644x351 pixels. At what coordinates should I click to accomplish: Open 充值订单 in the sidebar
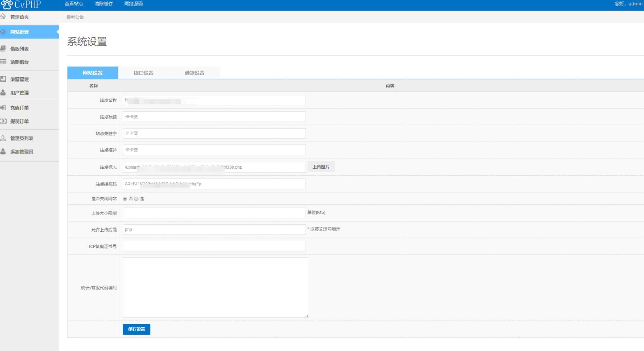(19, 108)
